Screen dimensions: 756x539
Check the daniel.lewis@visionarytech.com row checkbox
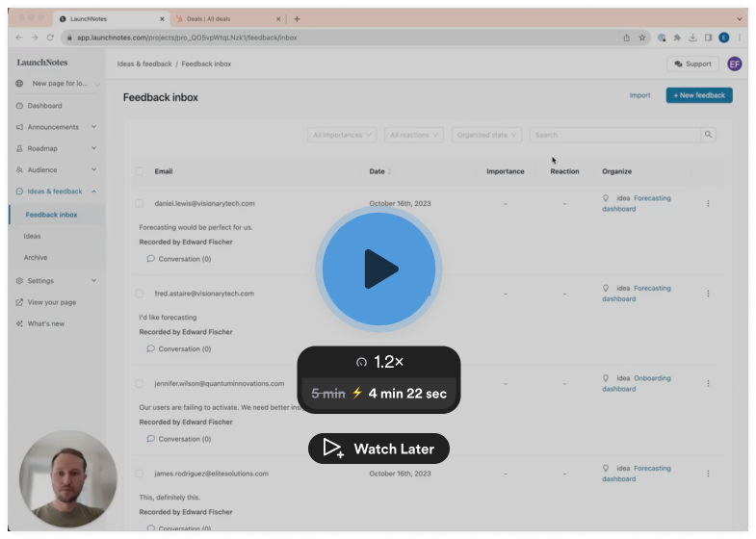pos(140,203)
